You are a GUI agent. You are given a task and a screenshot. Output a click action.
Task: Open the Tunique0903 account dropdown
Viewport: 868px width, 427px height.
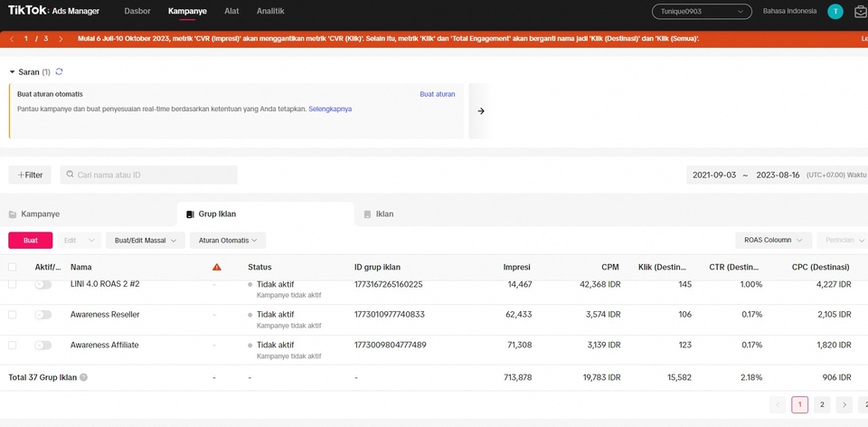(702, 11)
